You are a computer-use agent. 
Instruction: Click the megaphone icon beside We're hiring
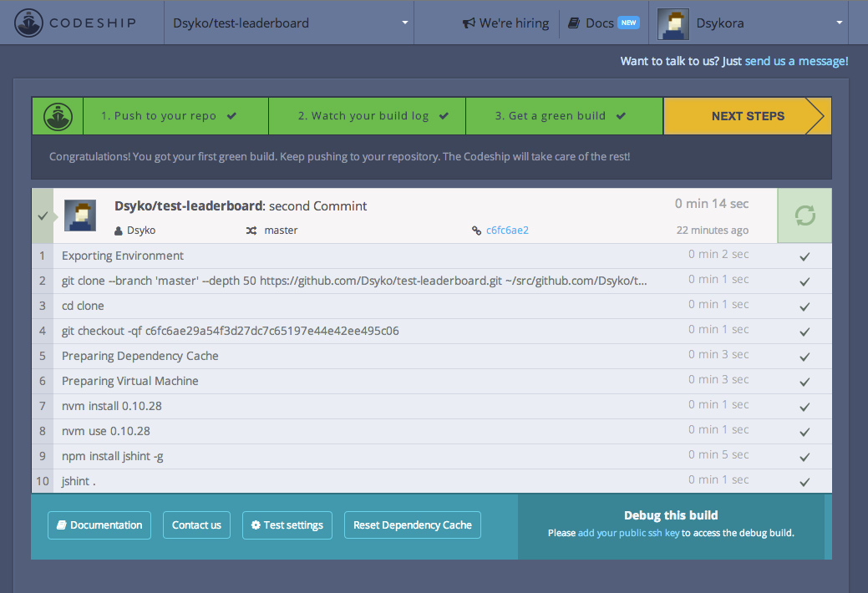click(x=469, y=23)
